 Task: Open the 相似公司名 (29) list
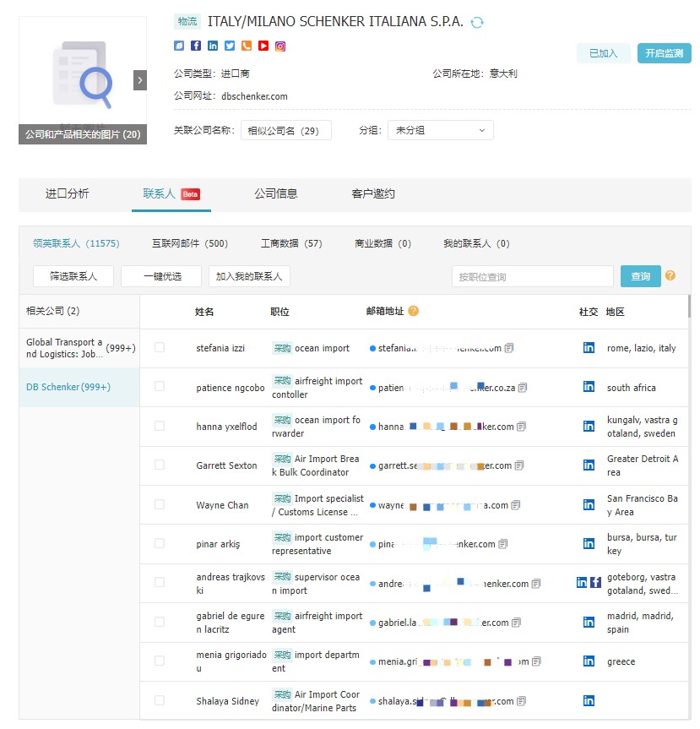click(x=286, y=130)
